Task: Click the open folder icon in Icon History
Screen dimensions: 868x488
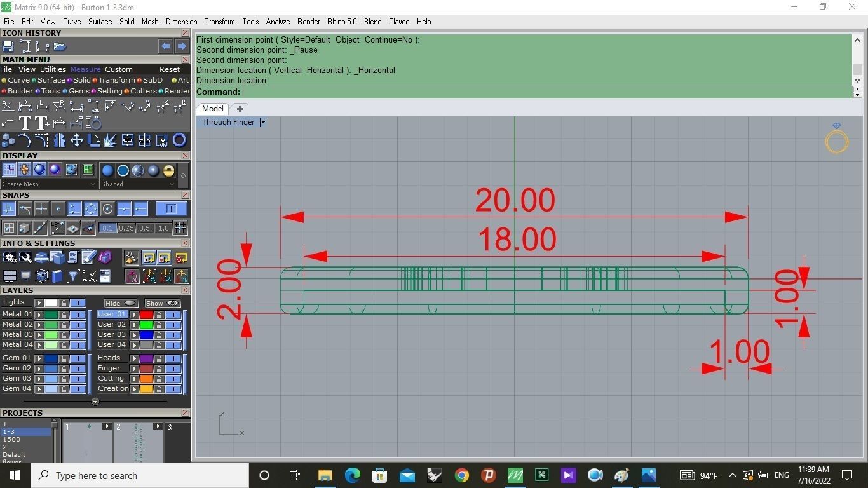Action: point(60,46)
